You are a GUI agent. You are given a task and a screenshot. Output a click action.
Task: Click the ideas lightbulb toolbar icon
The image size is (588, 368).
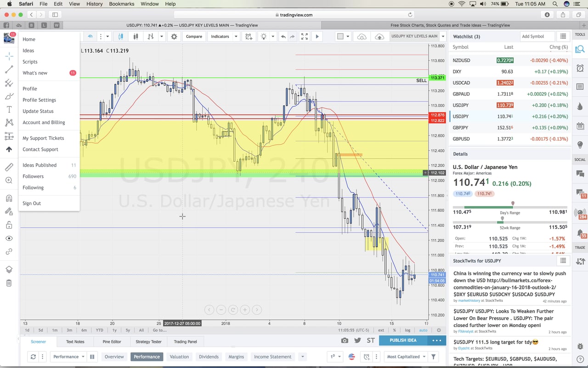click(x=264, y=36)
